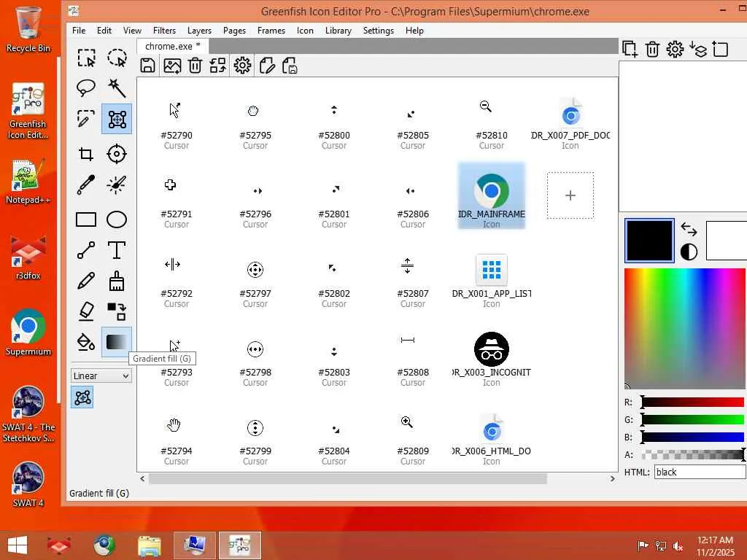Click the edit page pencil icon
This screenshot has width=747, height=560.
(267, 65)
